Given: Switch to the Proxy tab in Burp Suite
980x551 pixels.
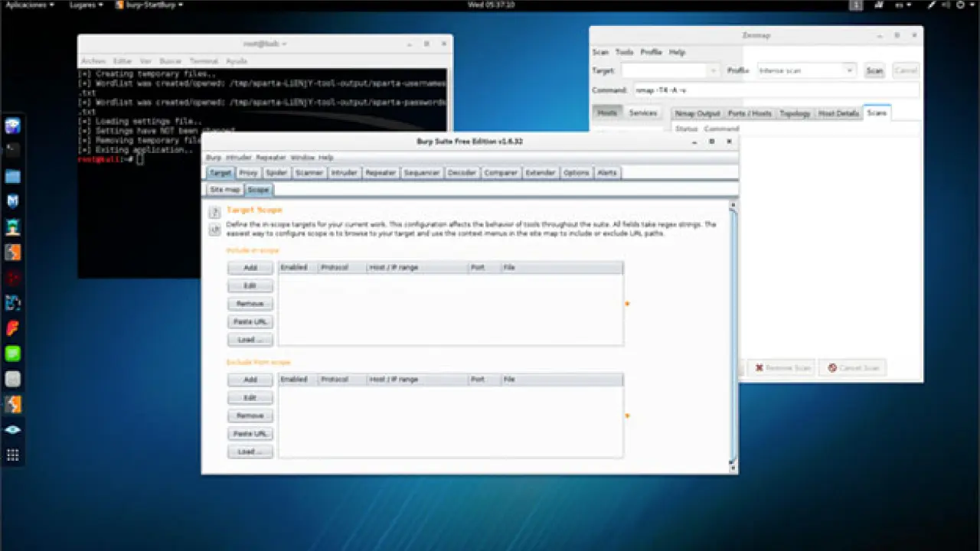Looking at the screenshot, I should coord(248,173).
